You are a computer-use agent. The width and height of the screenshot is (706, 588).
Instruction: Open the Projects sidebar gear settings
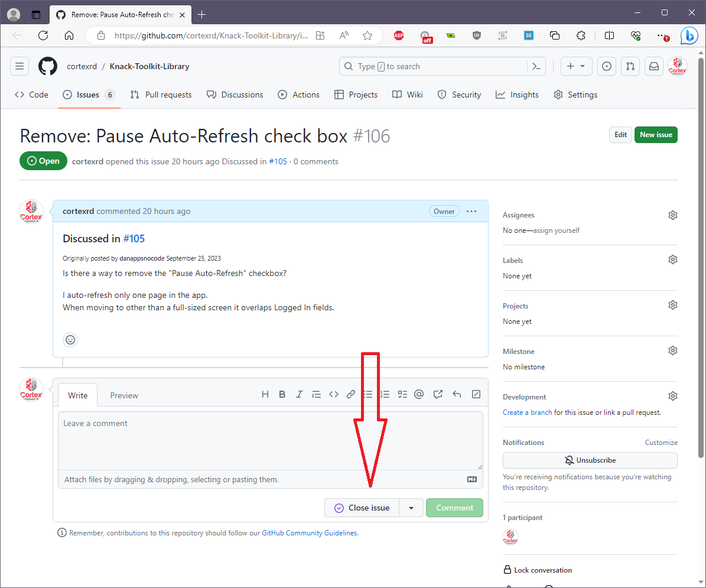click(673, 305)
